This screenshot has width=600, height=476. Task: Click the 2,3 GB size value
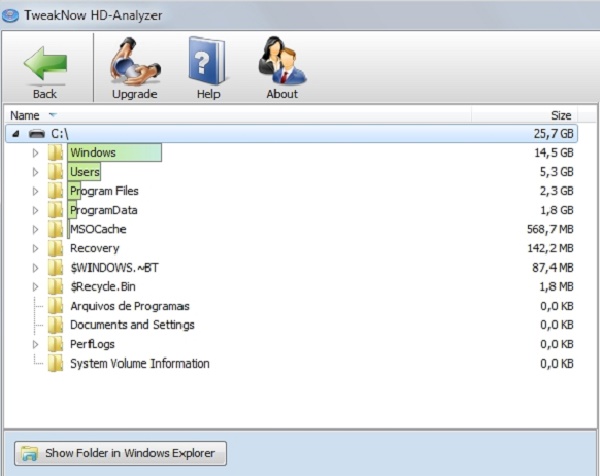556,191
